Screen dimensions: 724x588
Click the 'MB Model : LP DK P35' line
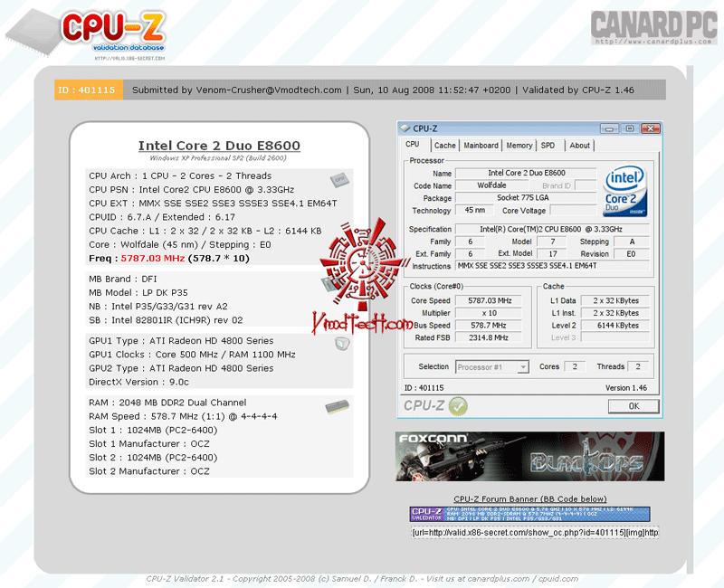pos(138,292)
